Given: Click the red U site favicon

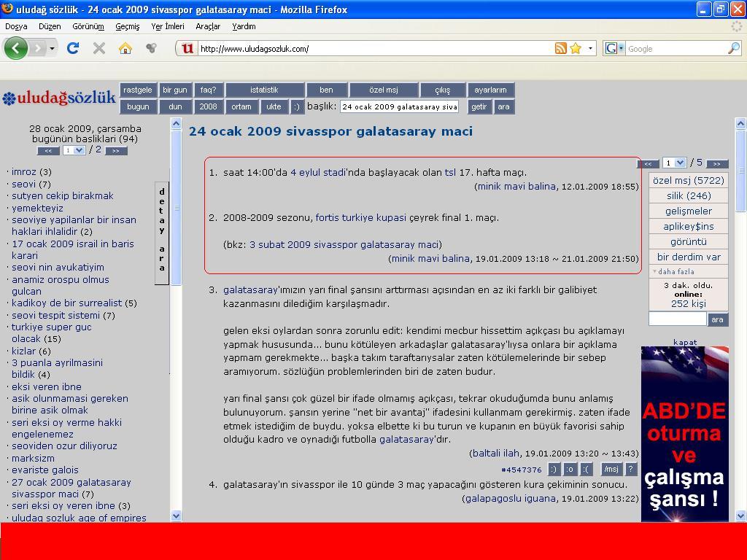Looking at the screenshot, I should coord(187,48).
